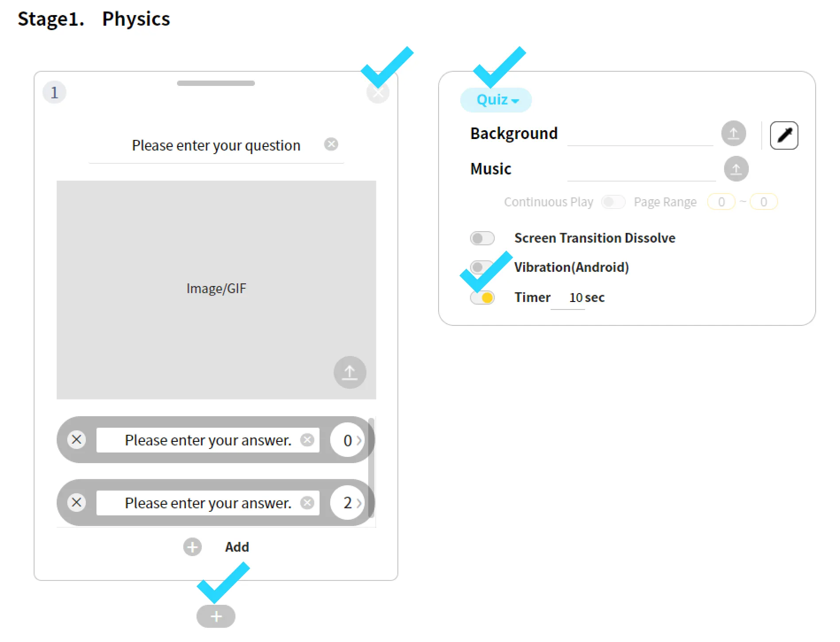The image size is (840, 642).
Task: Open the background color eyedropper tool
Action: 784,135
